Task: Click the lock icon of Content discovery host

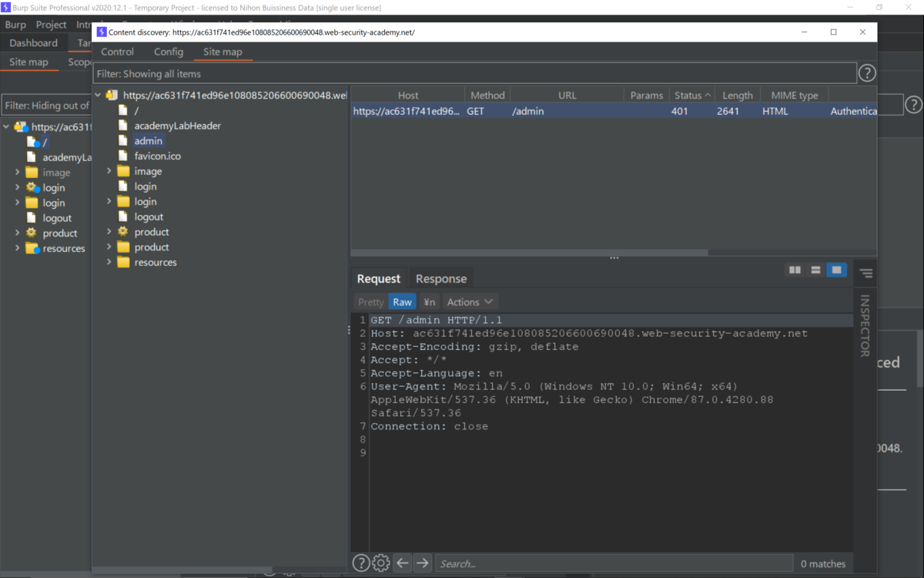Action: [x=112, y=96]
